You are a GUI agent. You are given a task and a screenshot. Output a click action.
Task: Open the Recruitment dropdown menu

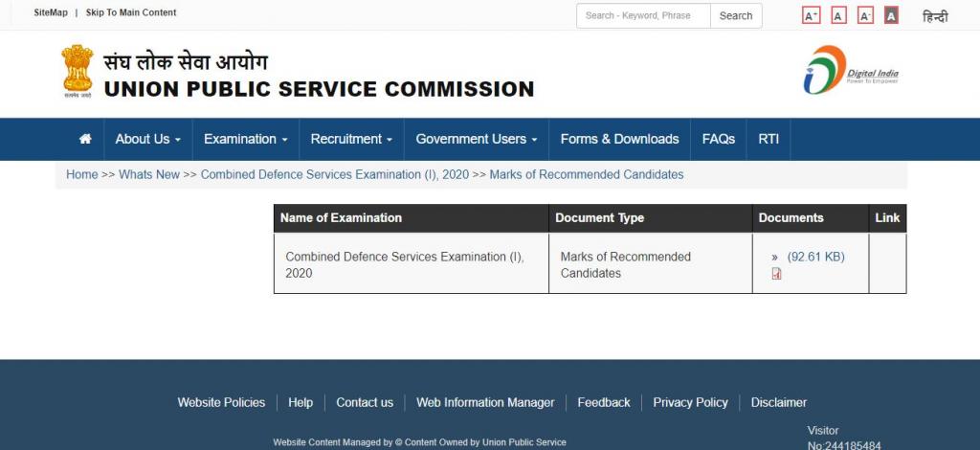[351, 139]
